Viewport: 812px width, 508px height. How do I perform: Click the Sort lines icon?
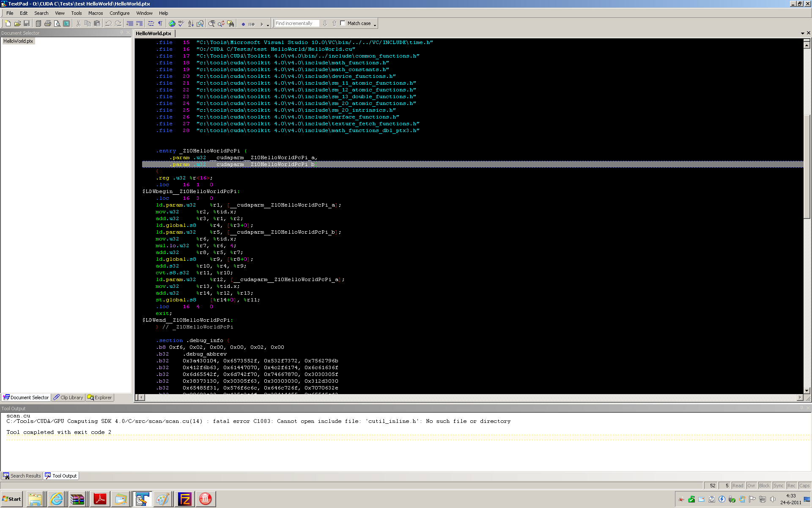(x=191, y=24)
